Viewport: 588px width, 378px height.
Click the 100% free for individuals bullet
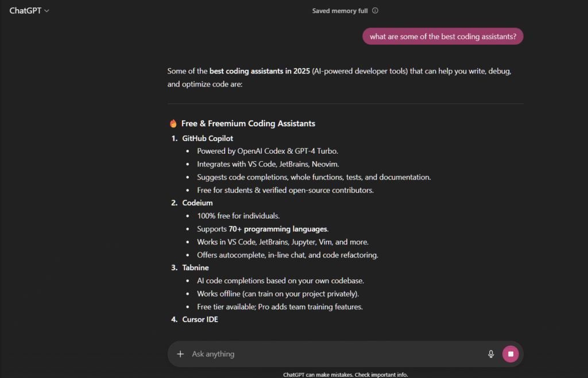point(238,216)
